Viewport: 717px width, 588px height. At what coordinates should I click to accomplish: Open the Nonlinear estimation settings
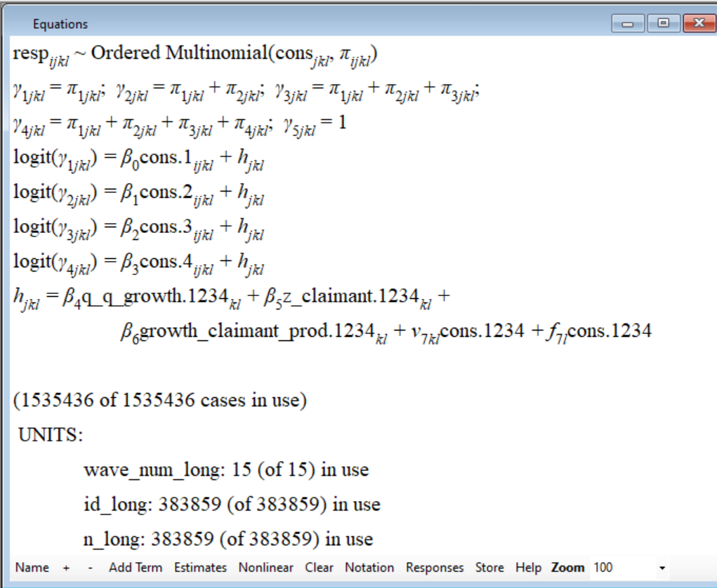pyautogui.click(x=265, y=567)
